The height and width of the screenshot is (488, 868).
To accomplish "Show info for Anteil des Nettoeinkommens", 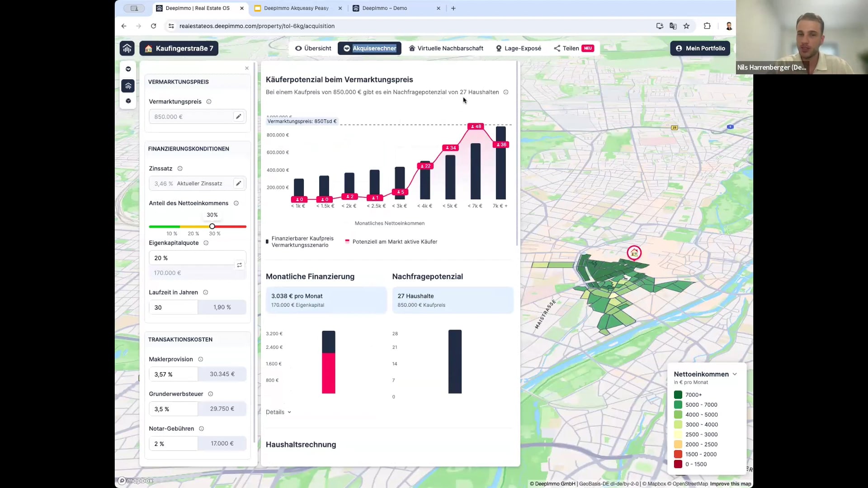I will tap(236, 203).
